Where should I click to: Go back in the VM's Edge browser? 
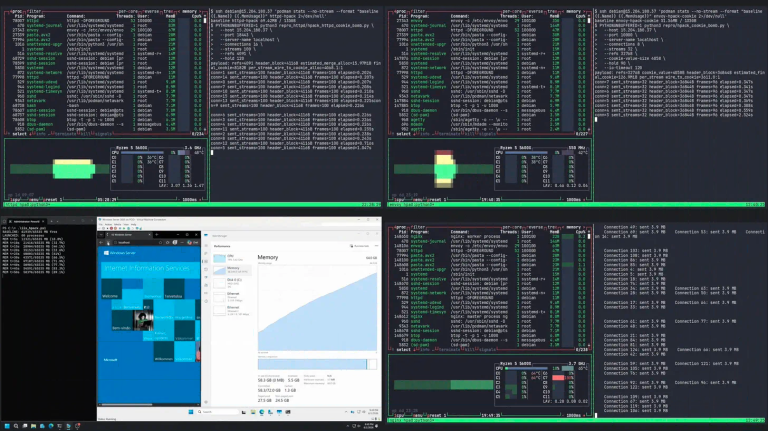pos(101,242)
